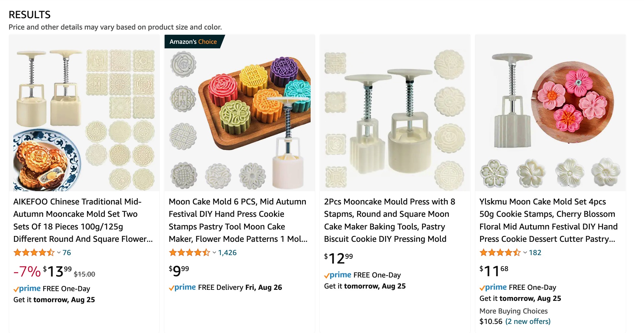The image size is (644, 333).
Task: View the 1,426 customer reviews
Action: (227, 253)
